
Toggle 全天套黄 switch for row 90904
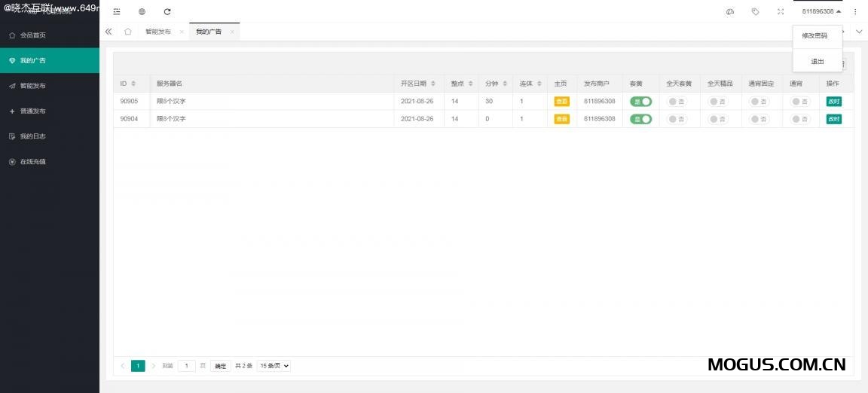(x=677, y=119)
